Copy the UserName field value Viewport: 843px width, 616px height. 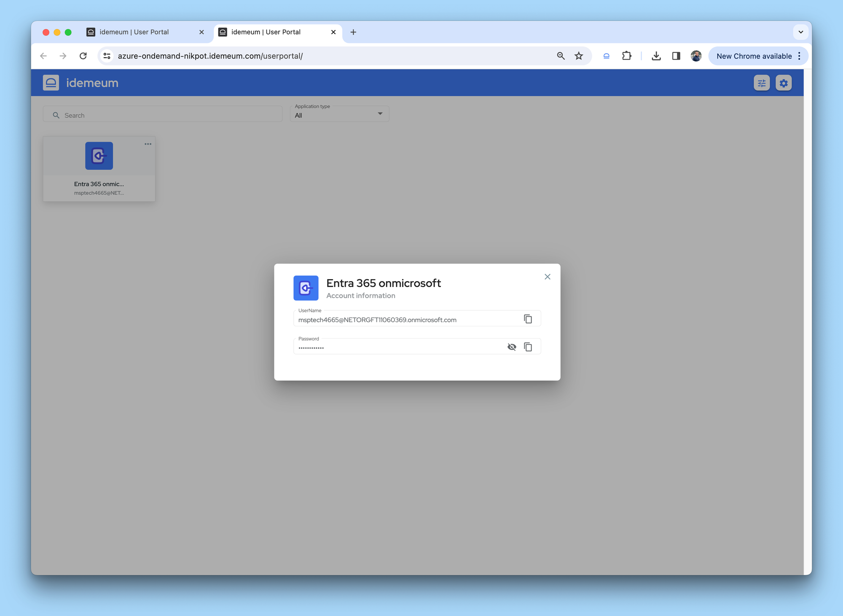tap(528, 319)
